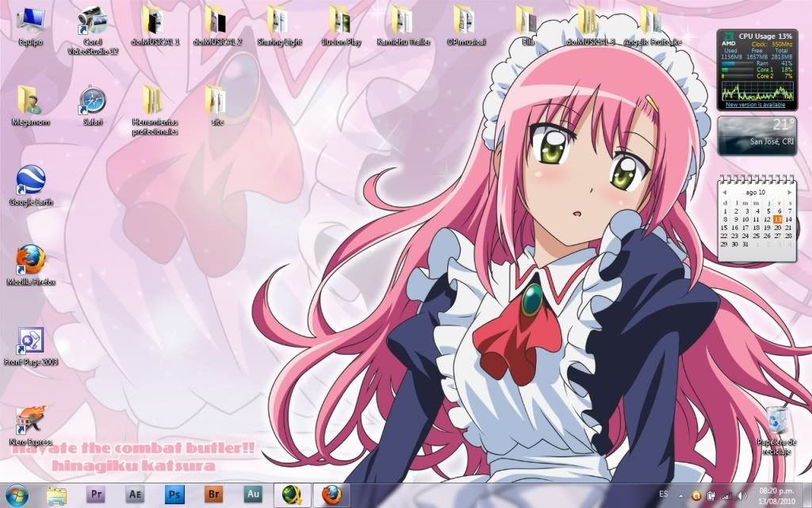Image resolution: width=812 pixels, height=508 pixels.
Task: Select the Kamichu Trailer folder
Action: pyautogui.click(x=404, y=26)
